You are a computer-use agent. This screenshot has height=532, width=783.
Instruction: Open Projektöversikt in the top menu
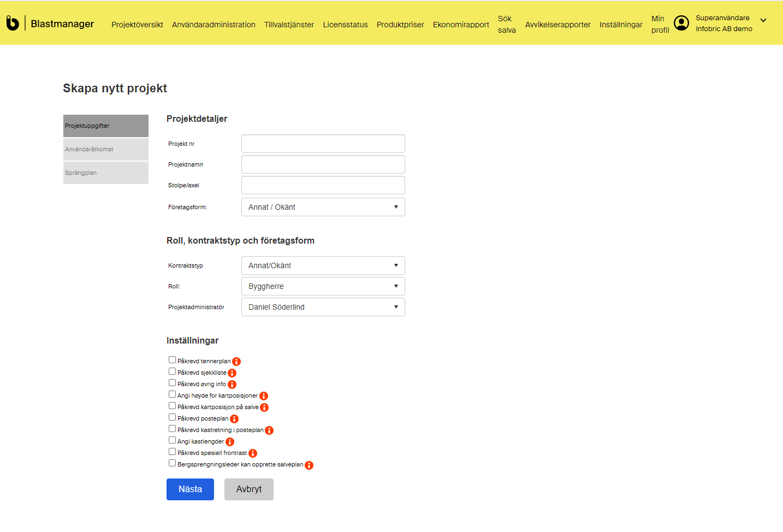[x=137, y=25]
